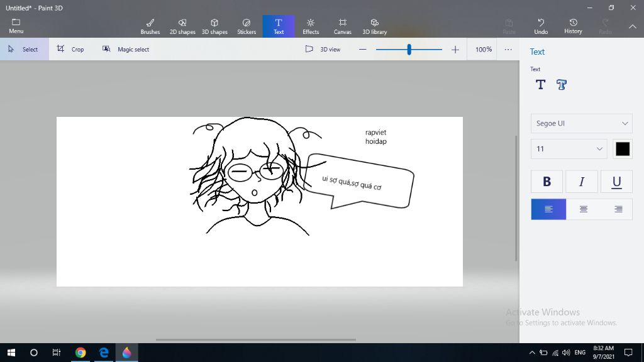The height and width of the screenshot is (362, 644).
Task: Open the History panel
Action: [573, 26]
